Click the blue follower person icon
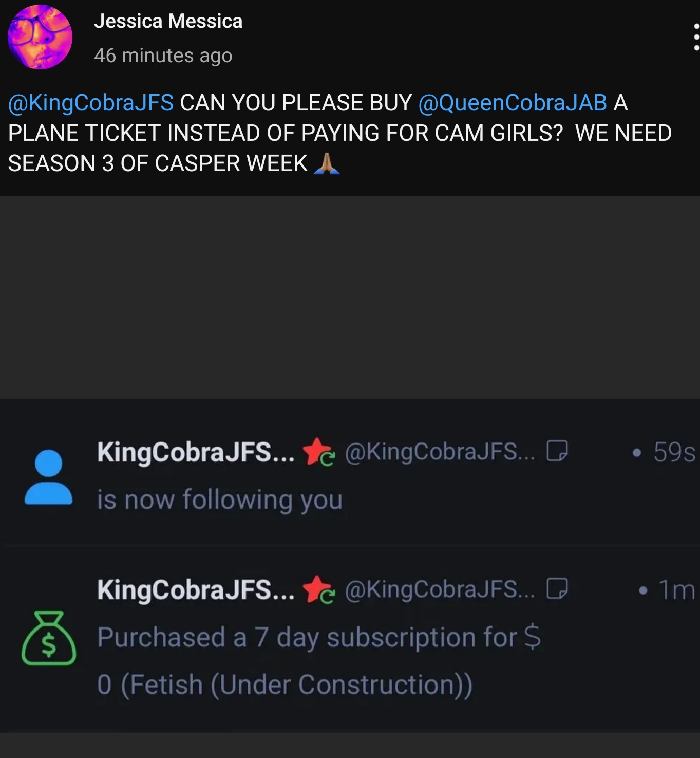 click(48, 477)
